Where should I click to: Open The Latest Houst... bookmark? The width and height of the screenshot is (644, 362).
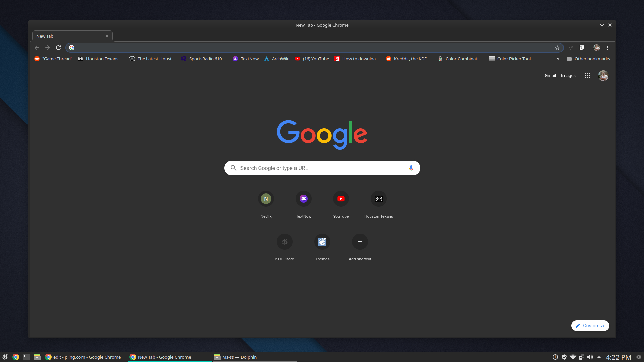point(152,59)
